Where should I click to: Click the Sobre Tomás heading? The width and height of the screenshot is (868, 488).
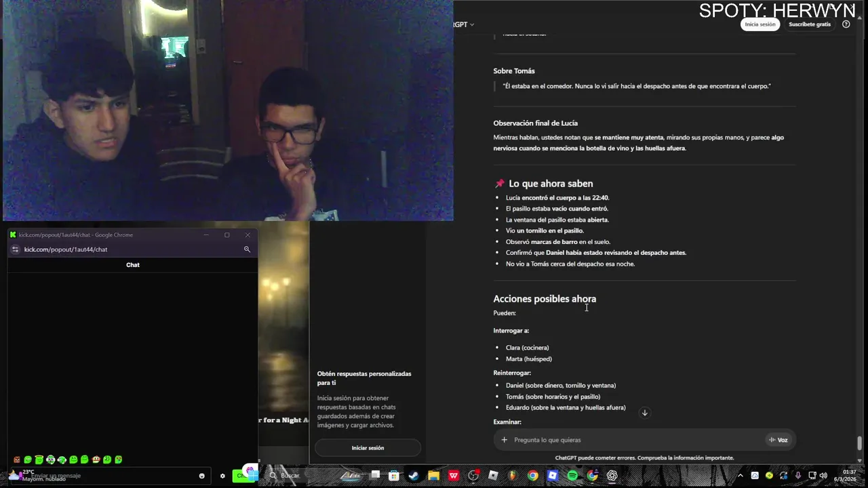click(x=514, y=71)
